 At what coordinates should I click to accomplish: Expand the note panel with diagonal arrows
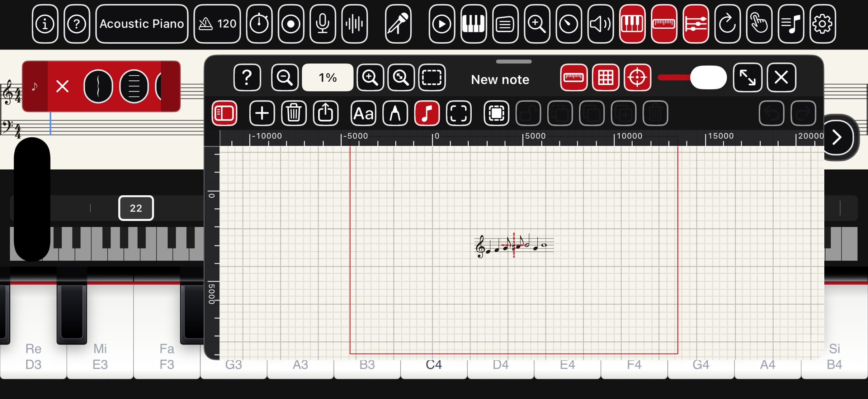747,77
